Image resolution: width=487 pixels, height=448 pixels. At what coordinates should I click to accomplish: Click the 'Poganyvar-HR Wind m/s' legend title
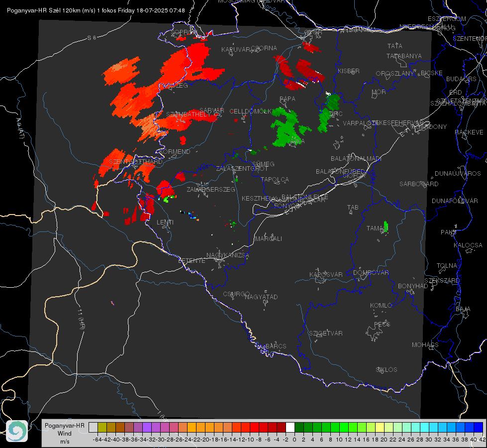(65, 434)
